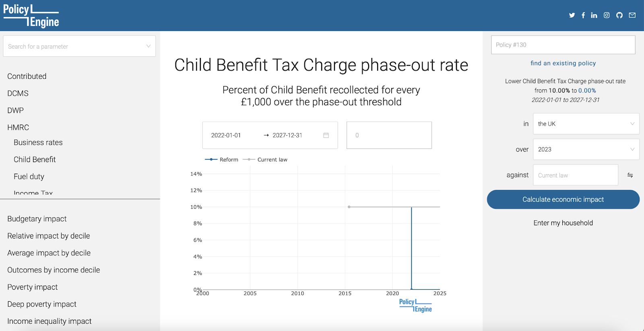Click the swap arrows icon beside against field

pos(630,175)
